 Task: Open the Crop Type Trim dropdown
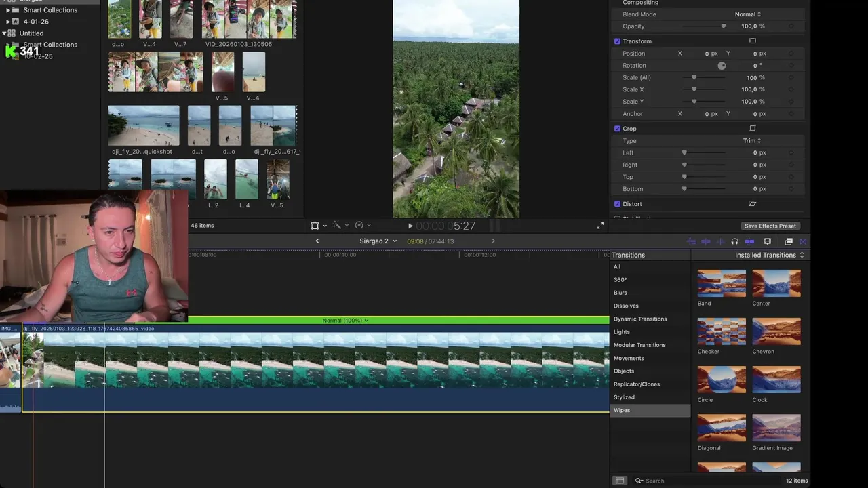tap(752, 141)
